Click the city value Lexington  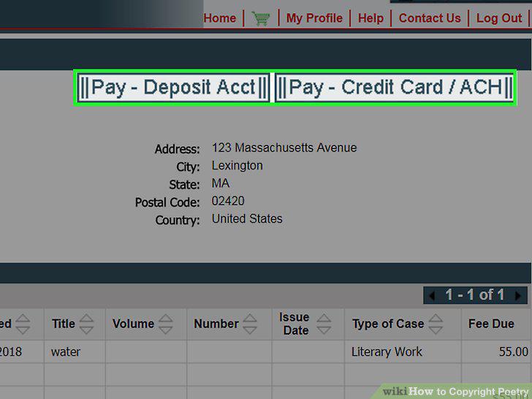237,166
